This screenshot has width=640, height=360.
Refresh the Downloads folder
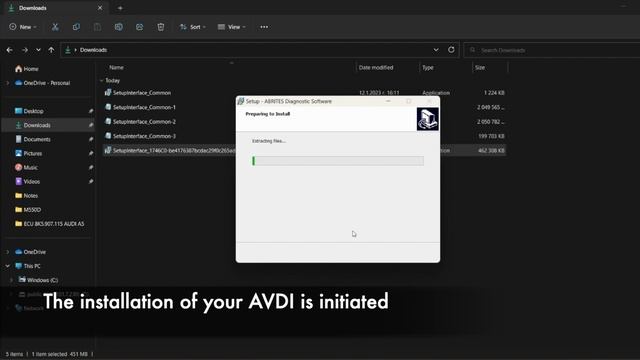click(x=451, y=50)
